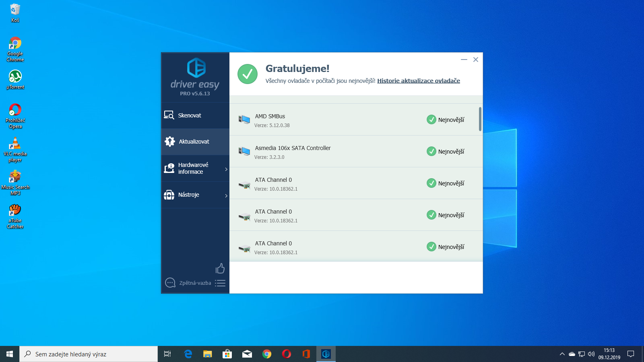Click the Windows search input box
Image resolution: width=644 pixels, height=362 pixels.
point(89,354)
